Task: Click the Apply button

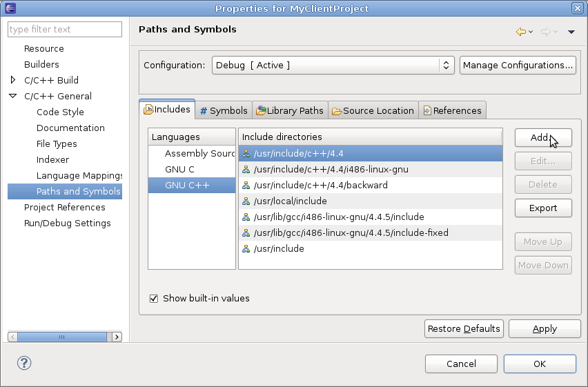Action: (545, 329)
